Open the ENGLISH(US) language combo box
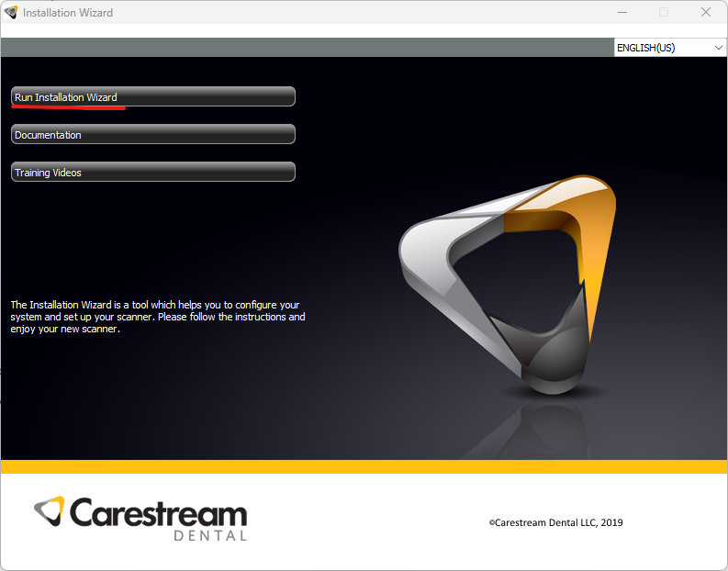Screen dimensions: 728x571 coord(663,47)
